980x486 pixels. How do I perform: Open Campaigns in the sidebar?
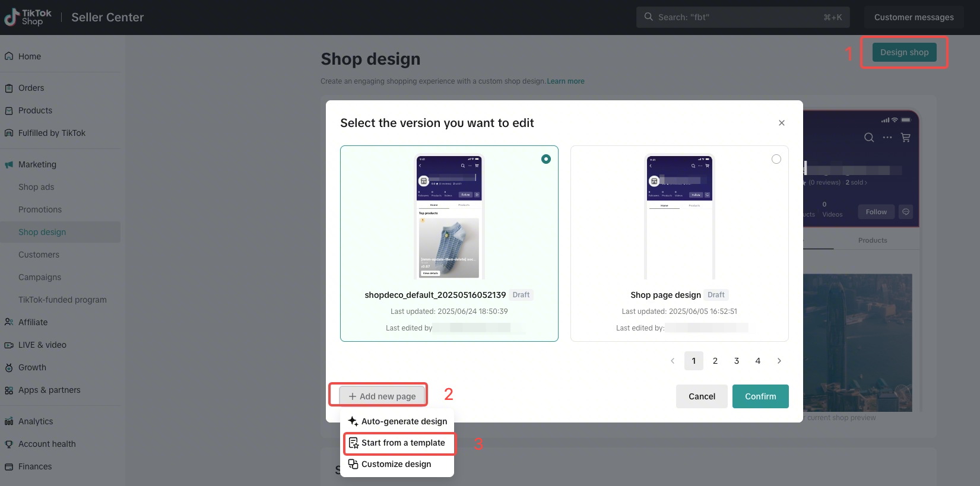click(40, 277)
